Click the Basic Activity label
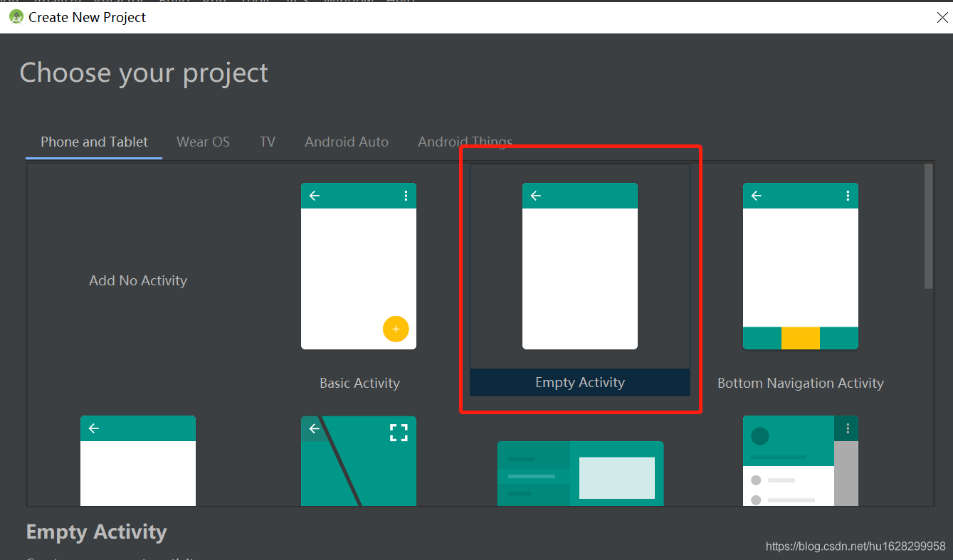The image size is (953, 560). [359, 383]
